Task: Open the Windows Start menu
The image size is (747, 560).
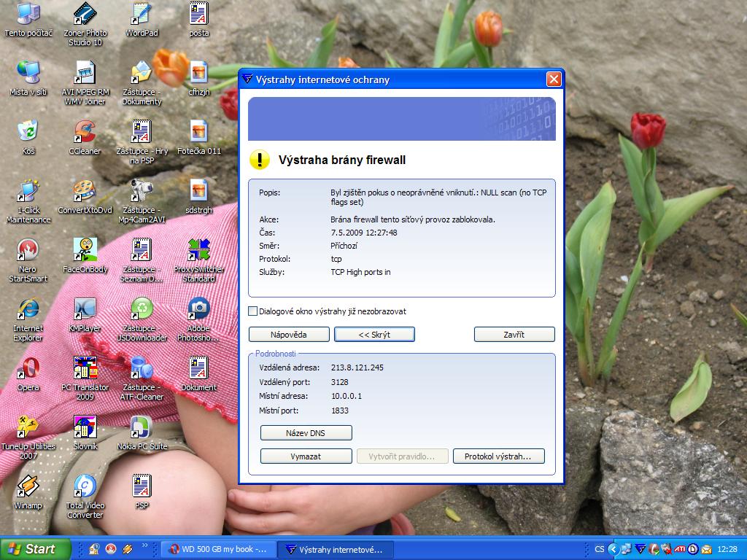Action: click(x=35, y=549)
